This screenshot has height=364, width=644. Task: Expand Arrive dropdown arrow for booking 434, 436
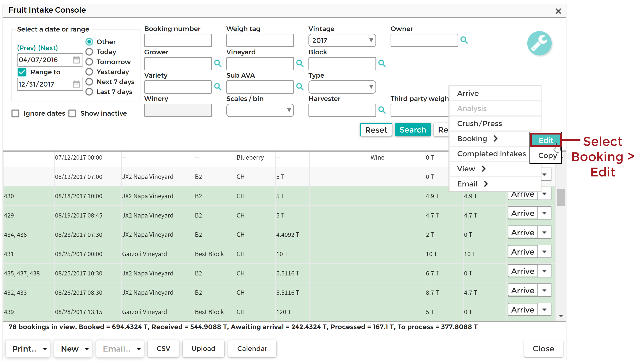(x=544, y=232)
